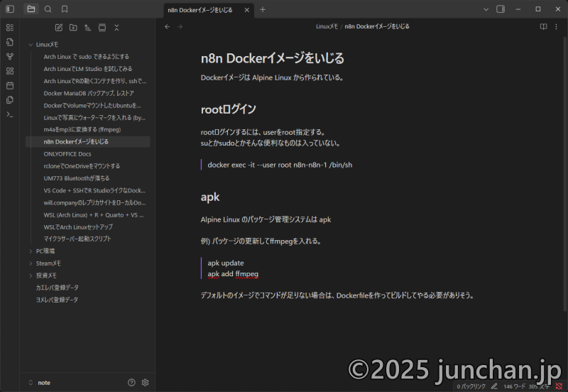Image resolution: width=568 pixels, height=392 pixels.
Task: Open a new tab with the plus button
Action: tap(263, 9)
